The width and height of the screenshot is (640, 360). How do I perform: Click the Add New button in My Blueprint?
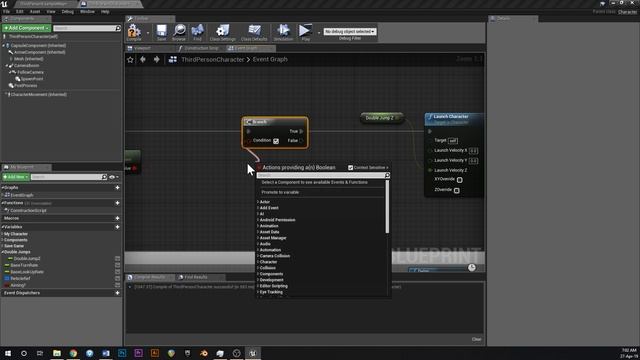[x=16, y=177]
